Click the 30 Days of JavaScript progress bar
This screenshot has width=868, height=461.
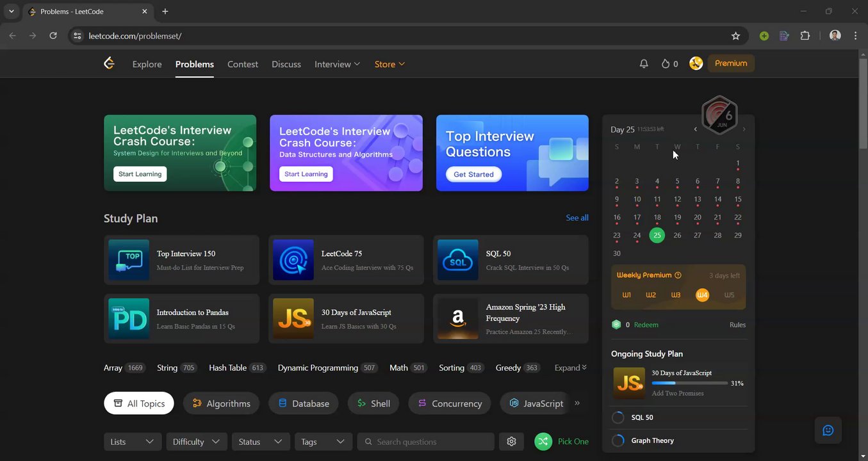coord(689,383)
